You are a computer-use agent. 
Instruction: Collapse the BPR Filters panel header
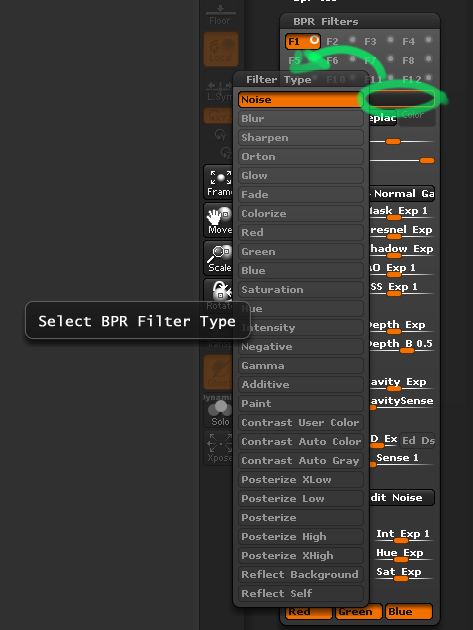click(x=360, y=21)
